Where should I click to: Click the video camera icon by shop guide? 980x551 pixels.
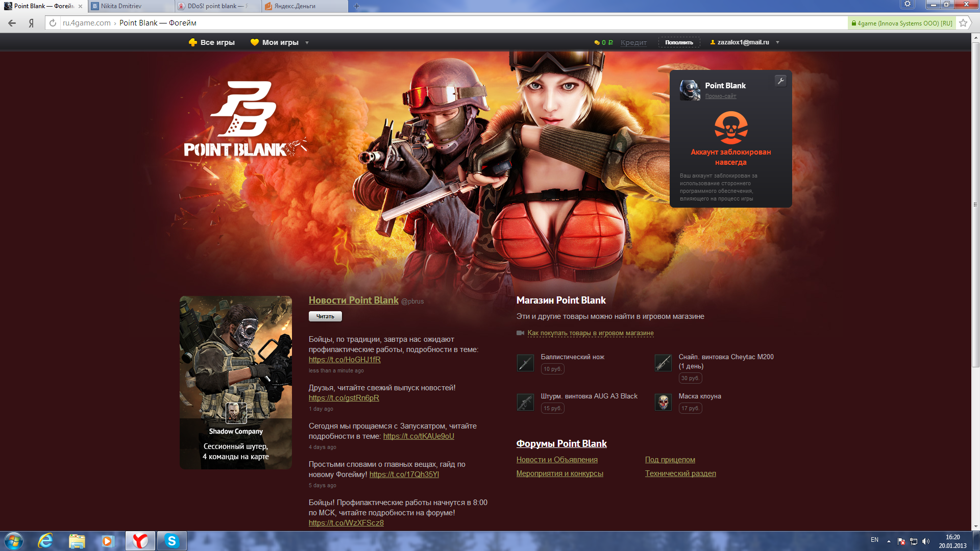(x=520, y=333)
